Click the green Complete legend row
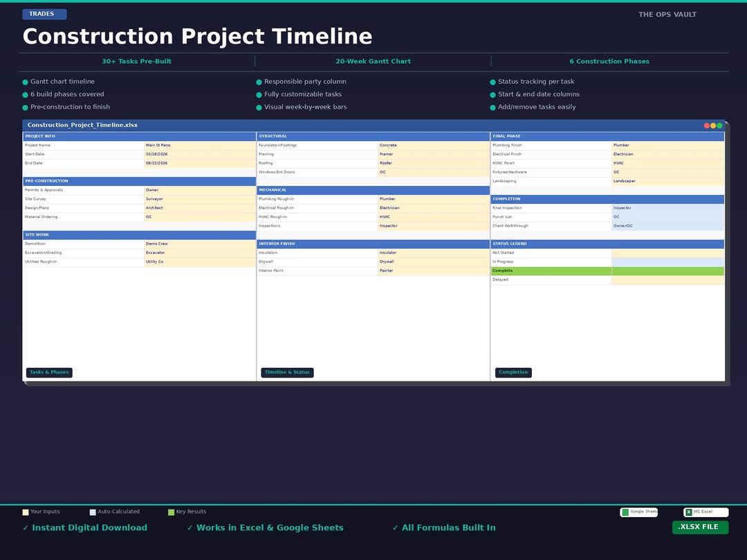Viewport: 747px width, 560px height. pos(607,271)
